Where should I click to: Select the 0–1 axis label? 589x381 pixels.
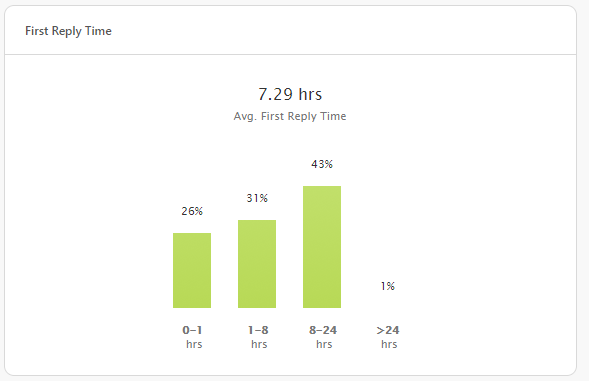point(192,330)
